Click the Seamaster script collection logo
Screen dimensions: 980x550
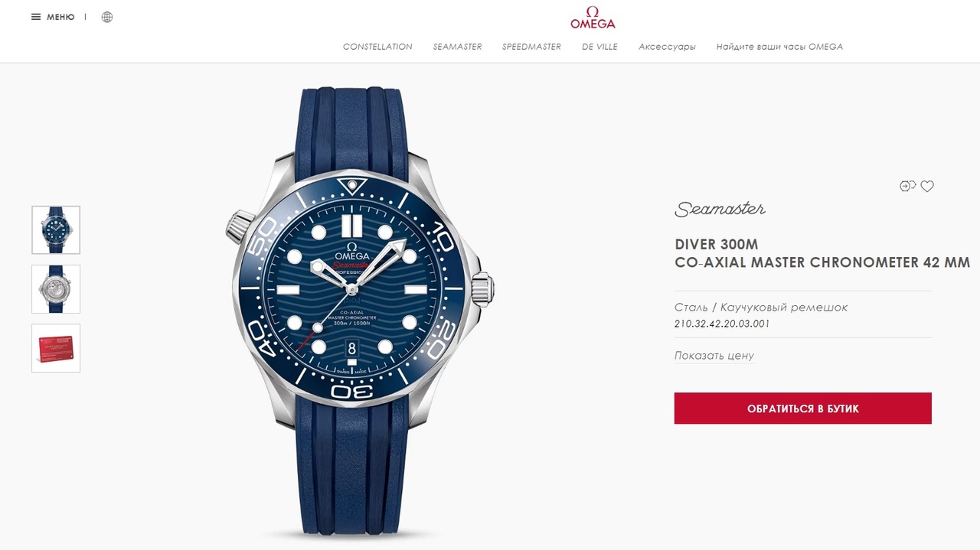720,208
